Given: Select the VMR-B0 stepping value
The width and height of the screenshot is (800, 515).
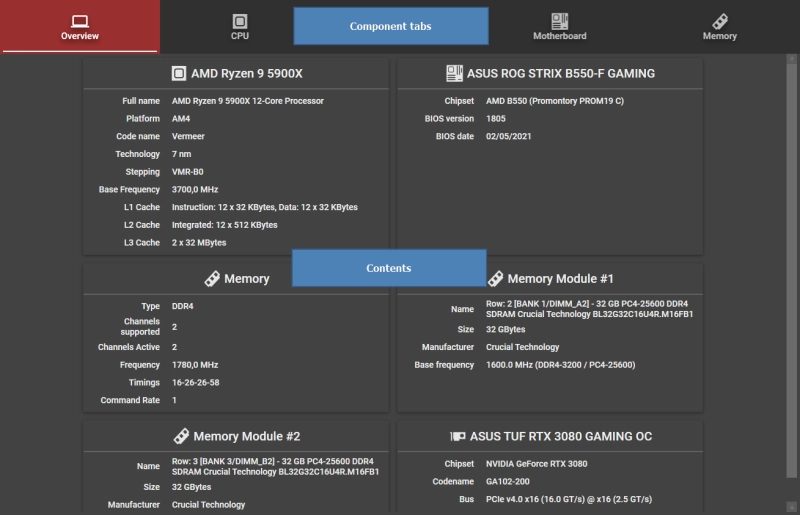Looking at the screenshot, I should pos(187,172).
